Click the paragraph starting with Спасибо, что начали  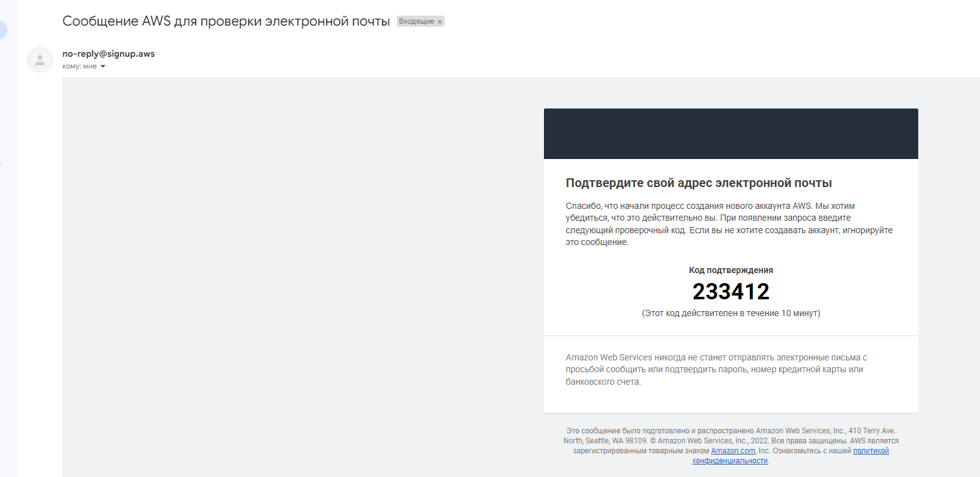pyautogui.click(x=729, y=224)
